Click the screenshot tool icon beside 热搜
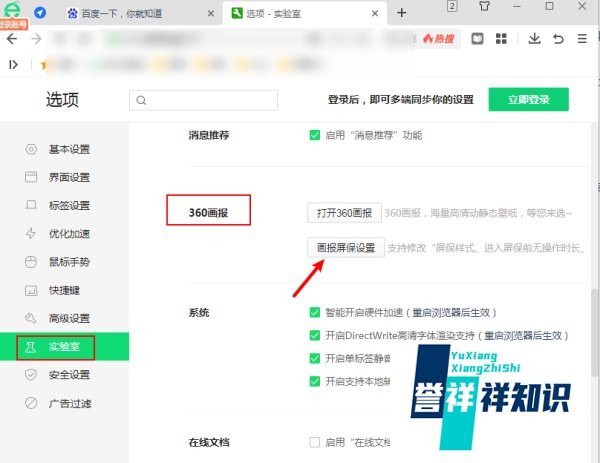The width and height of the screenshot is (600, 463). click(477, 39)
